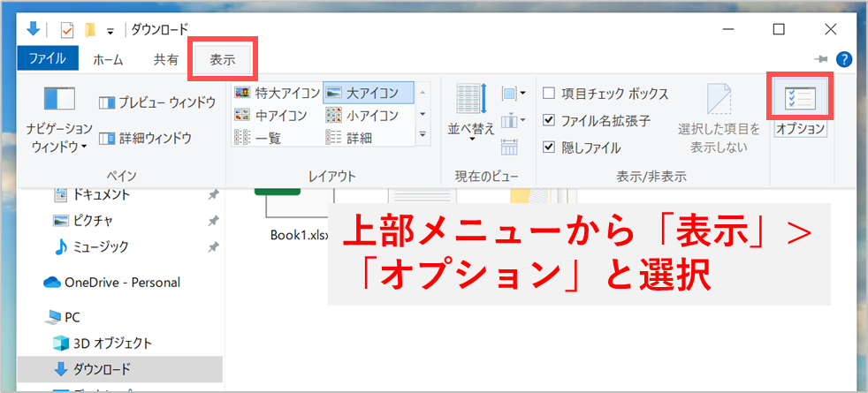This screenshot has width=868, height=393.
Task: Click the new folder quick access icon
Action: [90, 30]
